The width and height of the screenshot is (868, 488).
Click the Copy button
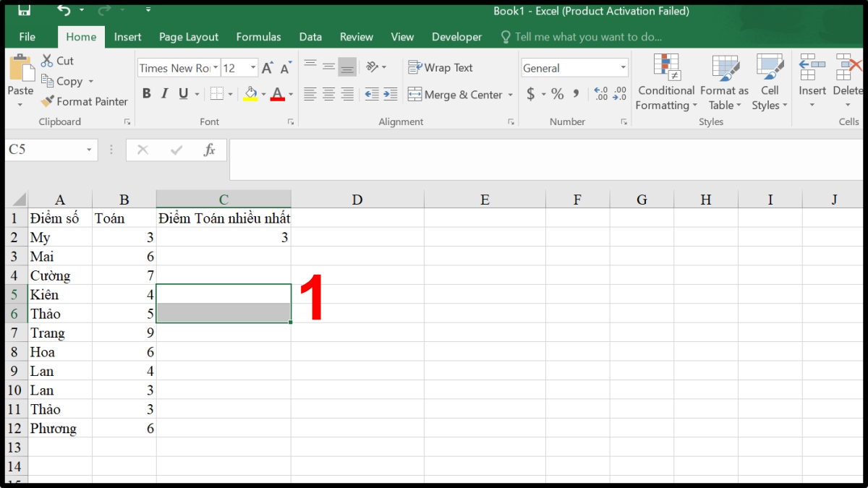[62, 81]
